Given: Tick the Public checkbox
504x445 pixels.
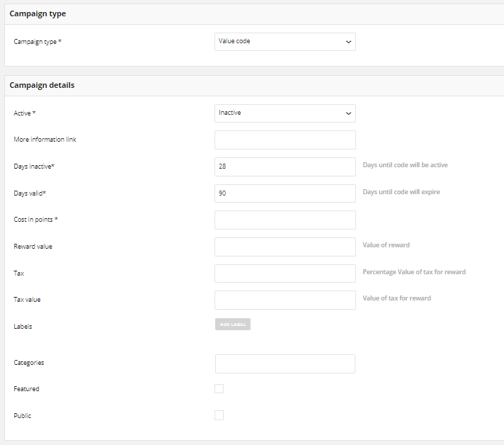Looking at the screenshot, I should click(219, 415).
